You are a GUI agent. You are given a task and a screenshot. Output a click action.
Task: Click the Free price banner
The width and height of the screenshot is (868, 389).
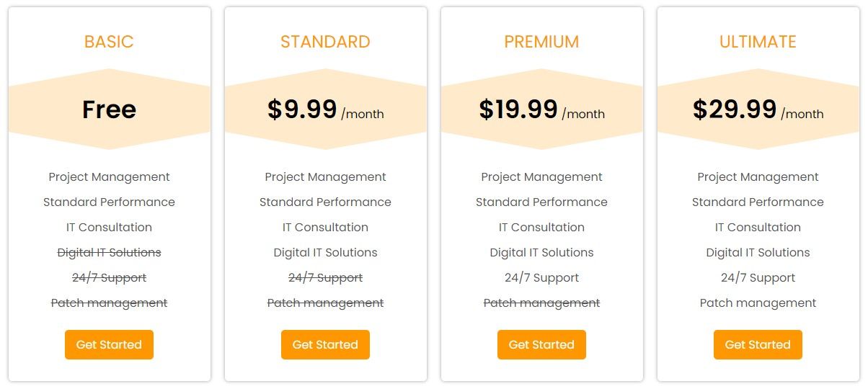[x=109, y=109]
